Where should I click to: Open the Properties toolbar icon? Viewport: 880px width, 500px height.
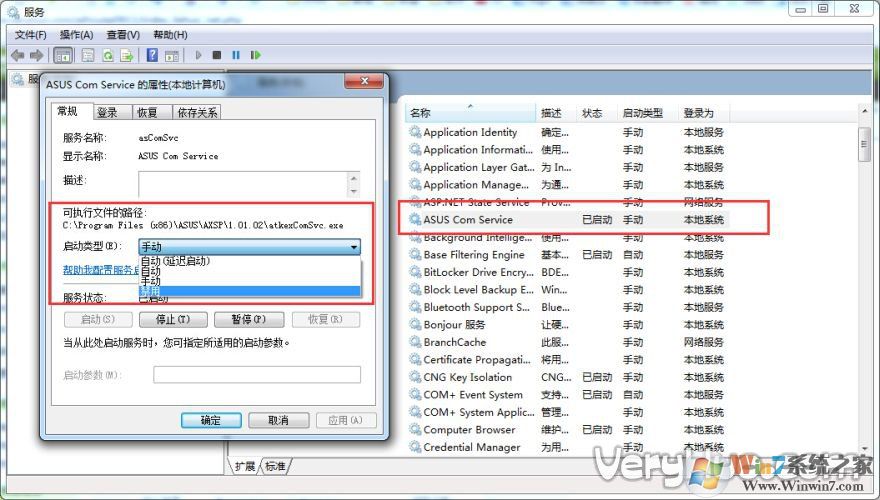tap(88, 55)
